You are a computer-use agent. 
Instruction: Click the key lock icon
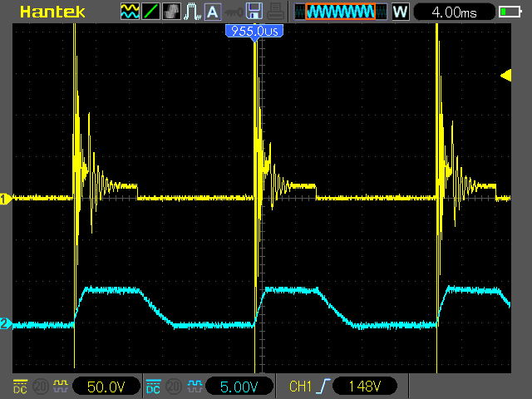coord(234,12)
